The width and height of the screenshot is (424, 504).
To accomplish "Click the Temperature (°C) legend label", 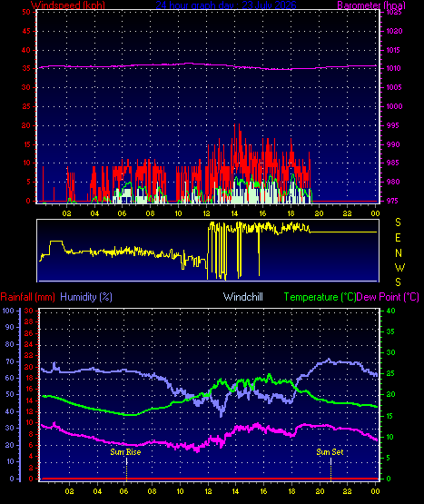I will (320, 297).
